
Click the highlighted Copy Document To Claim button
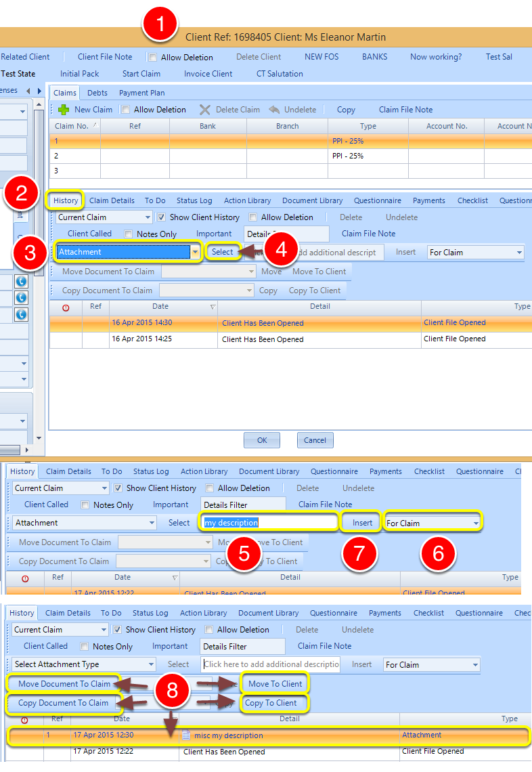(64, 703)
